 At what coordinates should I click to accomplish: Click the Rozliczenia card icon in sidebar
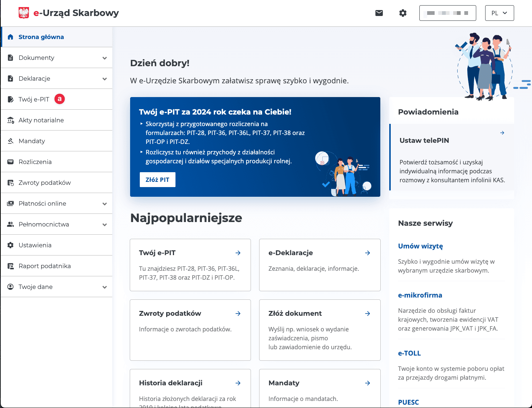click(x=11, y=162)
